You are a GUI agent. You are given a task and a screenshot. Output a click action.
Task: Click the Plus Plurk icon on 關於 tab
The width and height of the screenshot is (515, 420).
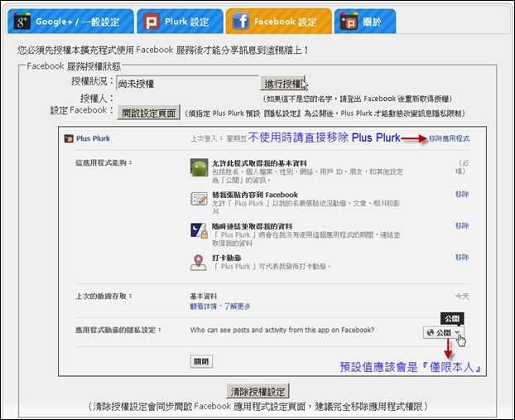point(349,22)
